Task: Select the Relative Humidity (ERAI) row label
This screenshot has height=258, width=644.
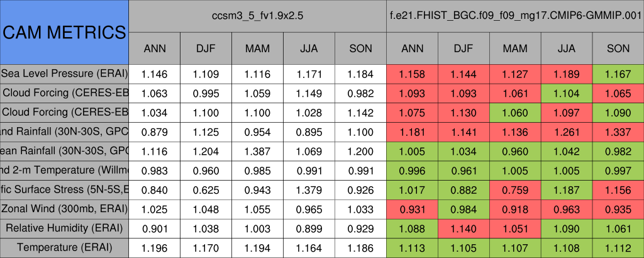Action: pyautogui.click(x=64, y=228)
